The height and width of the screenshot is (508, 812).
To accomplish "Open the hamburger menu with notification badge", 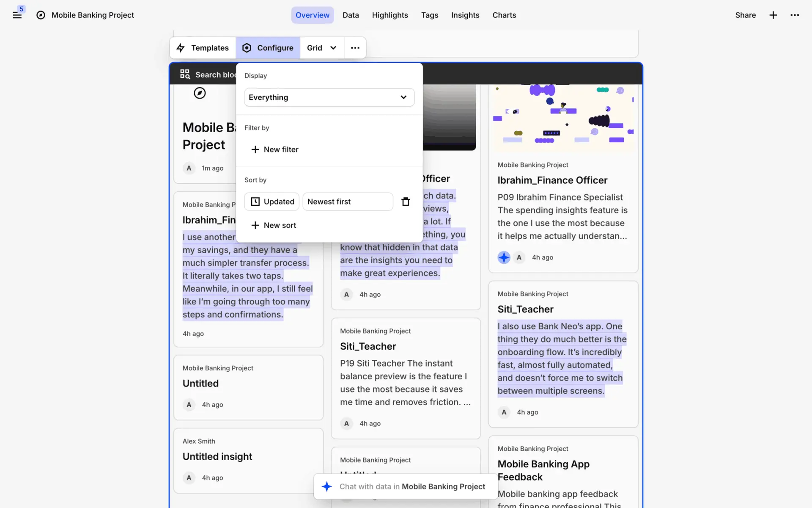I will [17, 15].
